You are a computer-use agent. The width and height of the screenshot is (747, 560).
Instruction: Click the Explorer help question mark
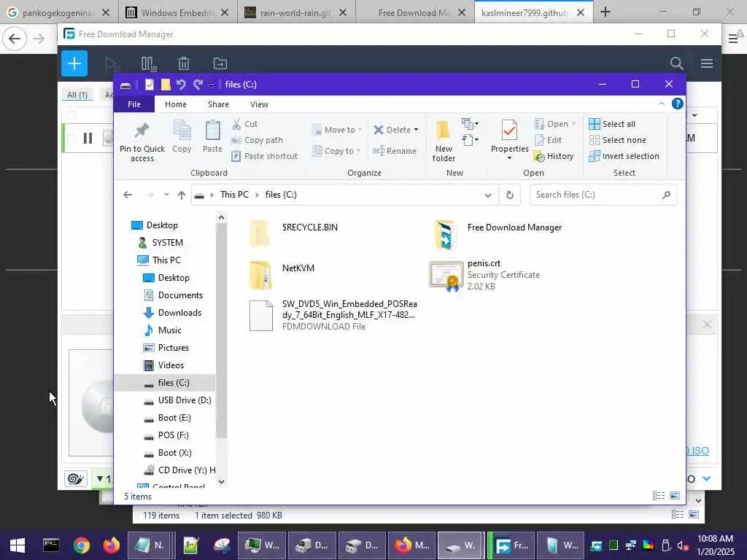coord(677,104)
